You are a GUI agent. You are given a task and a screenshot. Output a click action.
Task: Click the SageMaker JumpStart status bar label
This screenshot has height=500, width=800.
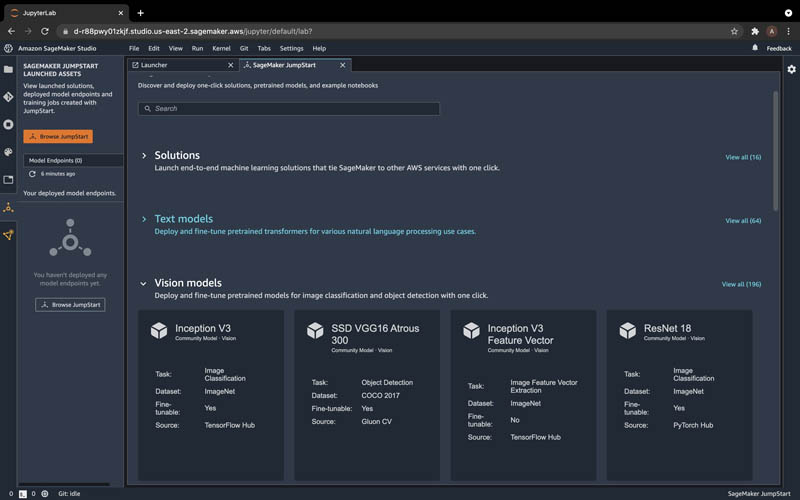click(759, 494)
